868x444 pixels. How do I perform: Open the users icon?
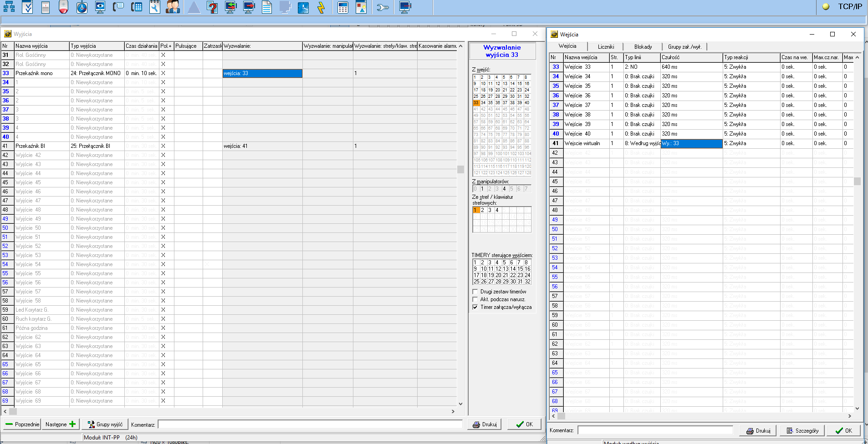173,7
